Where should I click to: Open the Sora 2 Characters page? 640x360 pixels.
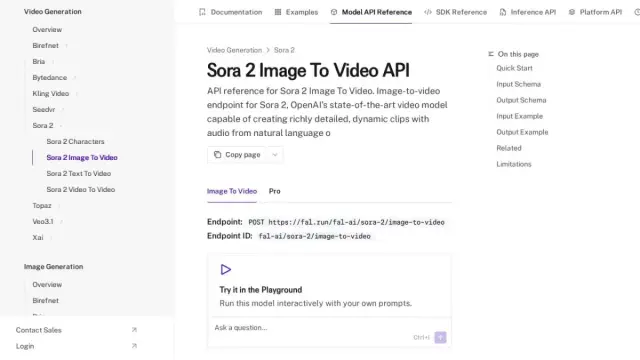(x=76, y=141)
